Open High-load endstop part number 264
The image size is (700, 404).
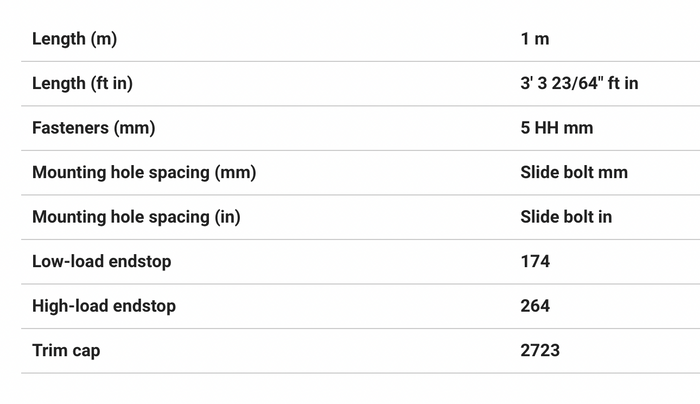tap(535, 306)
